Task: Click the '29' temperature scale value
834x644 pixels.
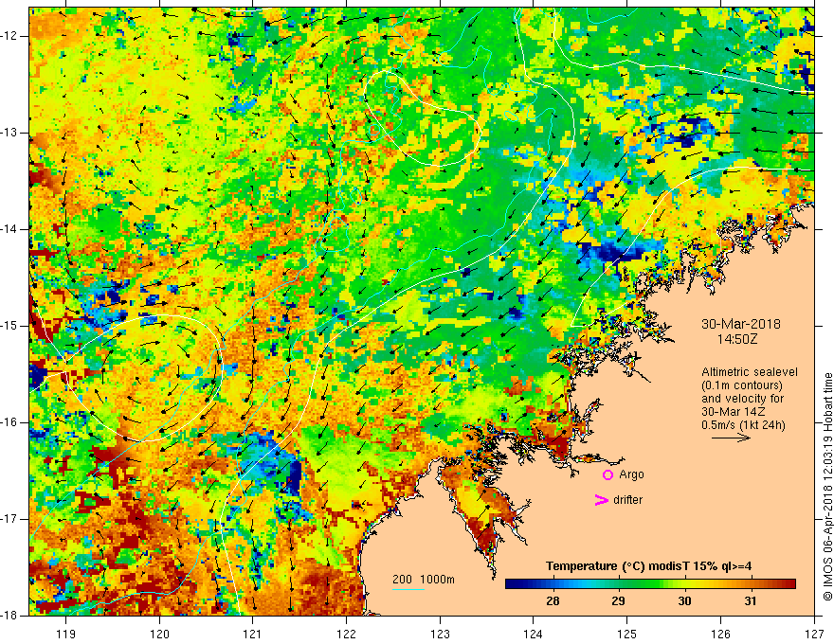Action: [618, 601]
